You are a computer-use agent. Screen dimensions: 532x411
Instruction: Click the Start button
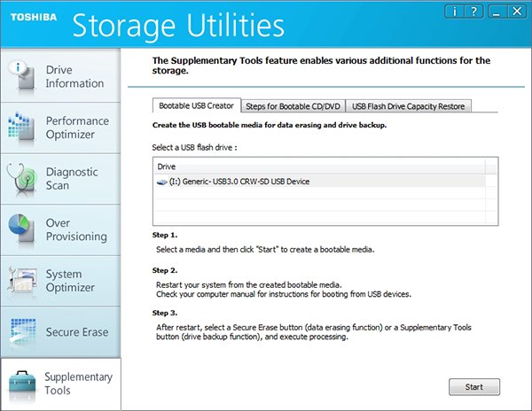tap(474, 387)
